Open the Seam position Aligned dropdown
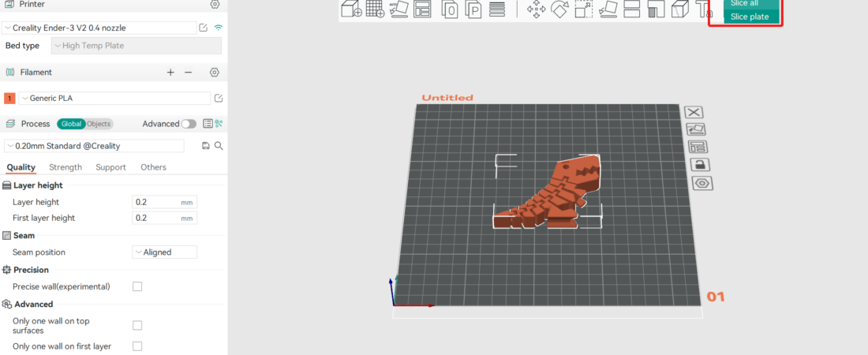This screenshot has width=868, height=355. point(164,252)
